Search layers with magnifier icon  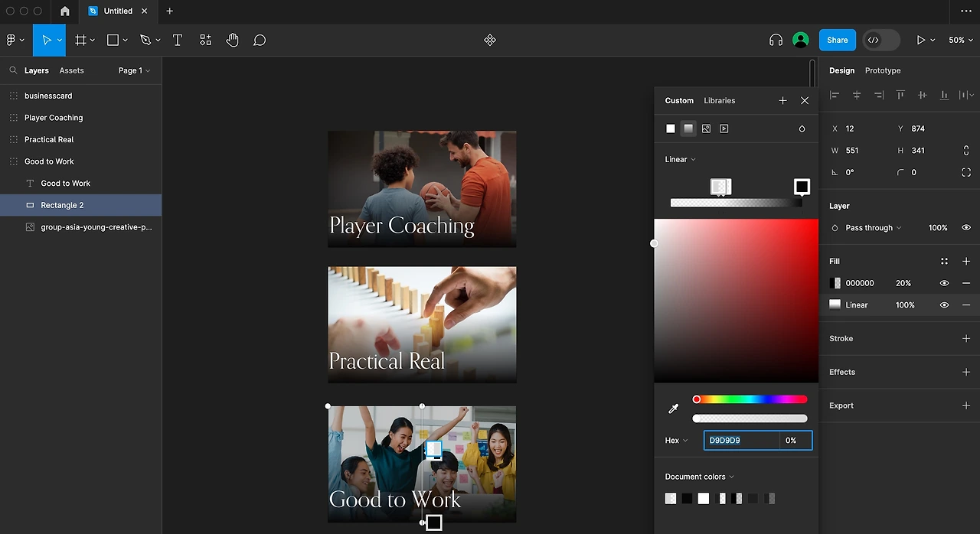pyautogui.click(x=13, y=70)
